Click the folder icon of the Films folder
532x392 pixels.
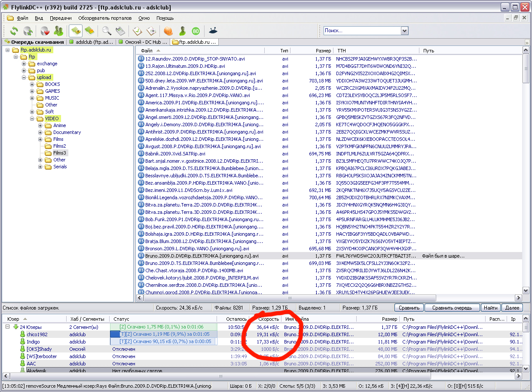[x=48, y=139]
